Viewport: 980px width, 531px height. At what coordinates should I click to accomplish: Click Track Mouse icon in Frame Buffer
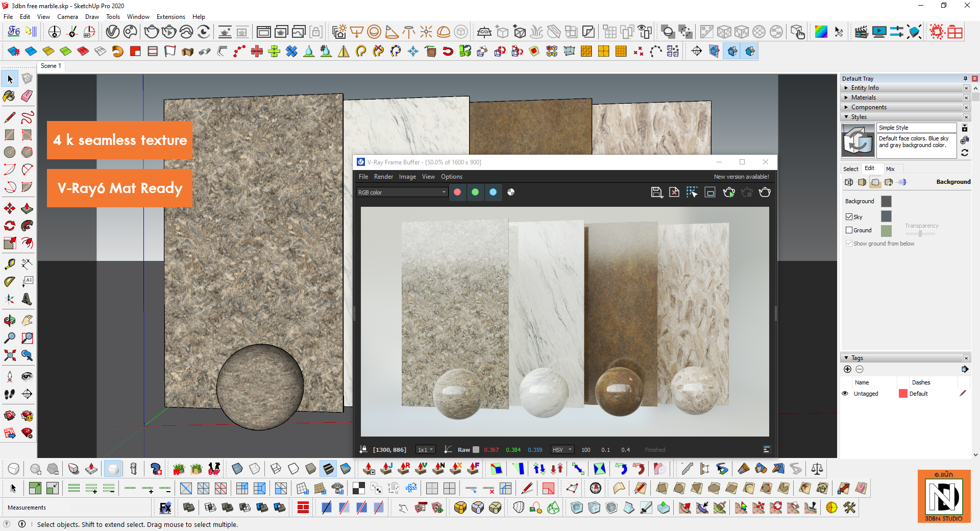point(692,192)
